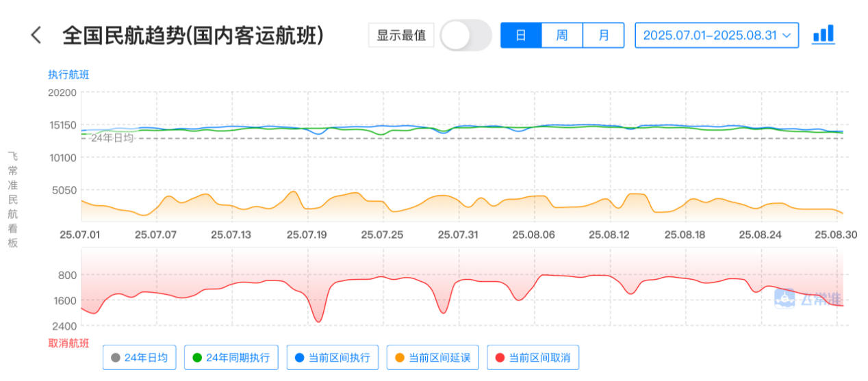Hide the 当前区间执行 series
Viewport: 868px width, 381px height.
[332, 357]
